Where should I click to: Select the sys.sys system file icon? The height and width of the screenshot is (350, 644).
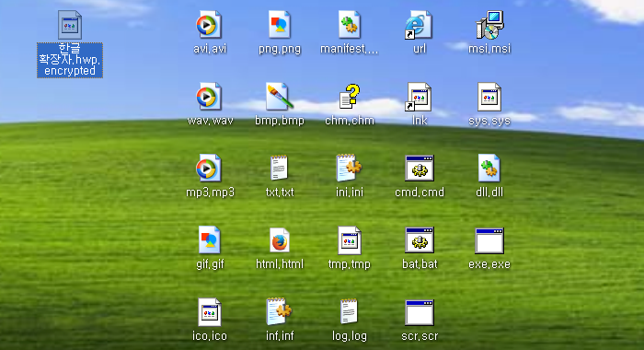point(489,97)
